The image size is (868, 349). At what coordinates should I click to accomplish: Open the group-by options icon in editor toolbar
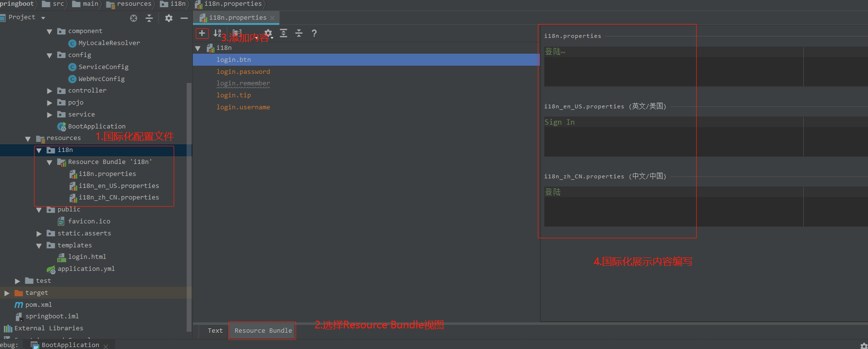coord(237,33)
